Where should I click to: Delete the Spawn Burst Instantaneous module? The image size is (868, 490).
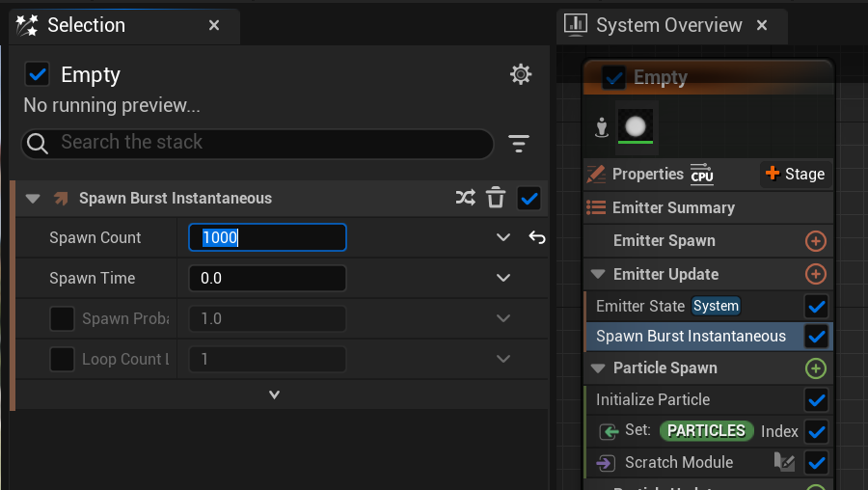point(496,199)
